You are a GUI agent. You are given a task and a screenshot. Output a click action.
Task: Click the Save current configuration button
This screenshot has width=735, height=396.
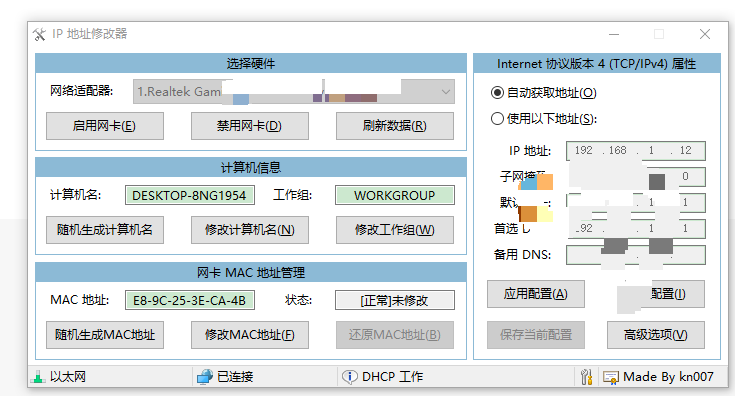[x=536, y=335]
